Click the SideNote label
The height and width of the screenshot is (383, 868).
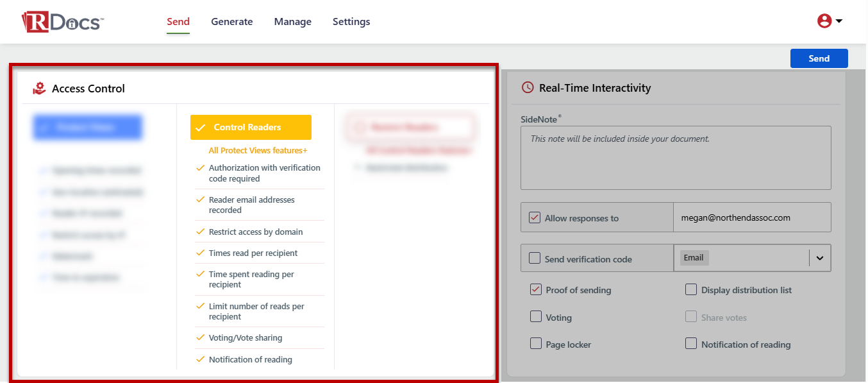541,119
